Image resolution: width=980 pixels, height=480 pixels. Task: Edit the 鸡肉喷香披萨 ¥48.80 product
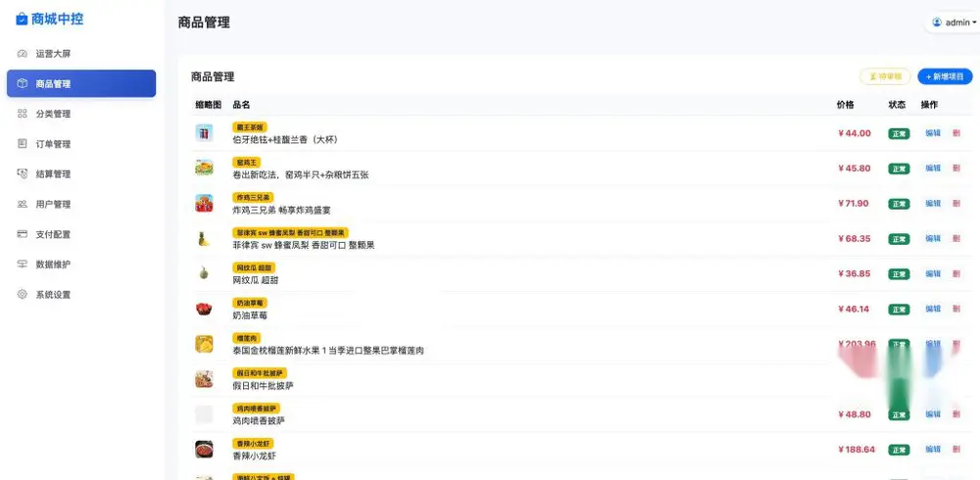(933, 414)
